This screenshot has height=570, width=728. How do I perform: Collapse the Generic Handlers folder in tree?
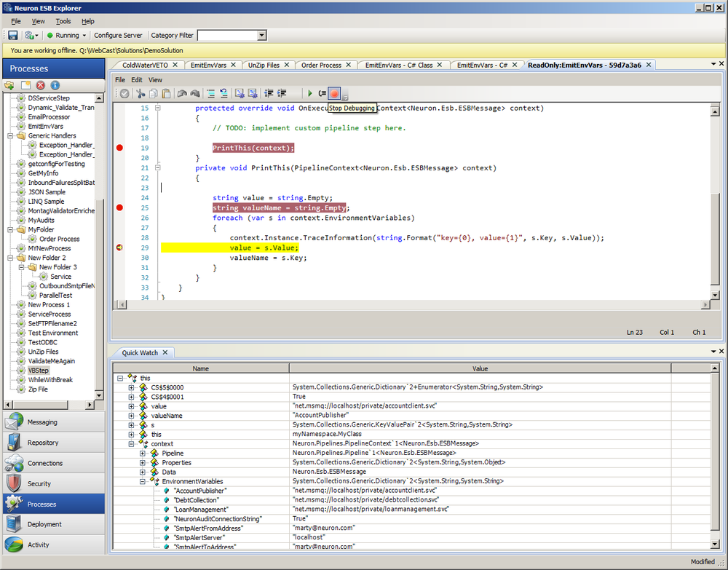click(x=10, y=135)
